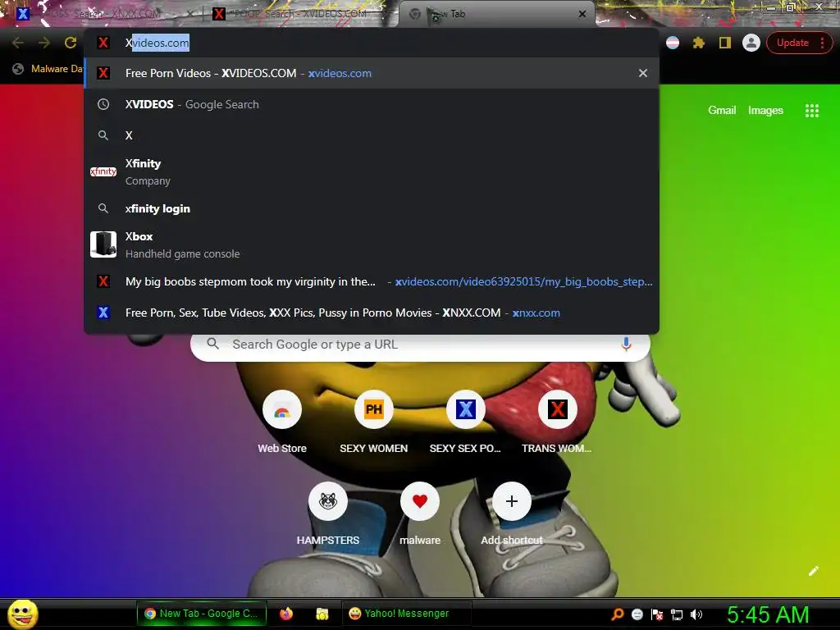Open the flag notification tray icon

coord(657,614)
